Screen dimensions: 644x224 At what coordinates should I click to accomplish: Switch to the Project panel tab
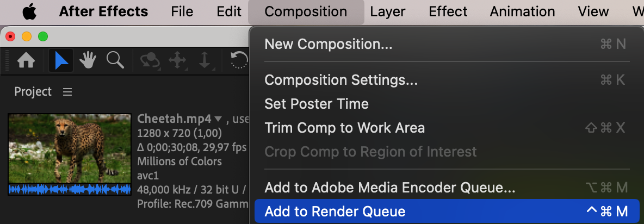pos(33,92)
